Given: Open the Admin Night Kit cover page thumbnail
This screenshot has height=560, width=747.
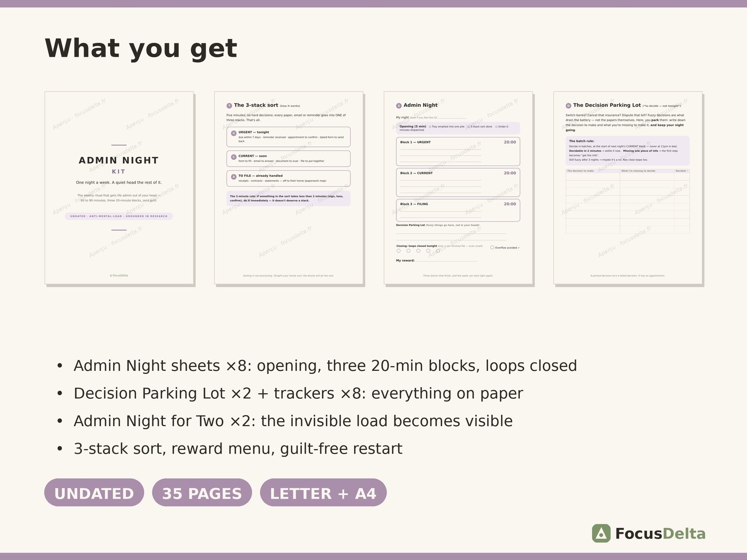Looking at the screenshot, I should (x=119, y=188).
